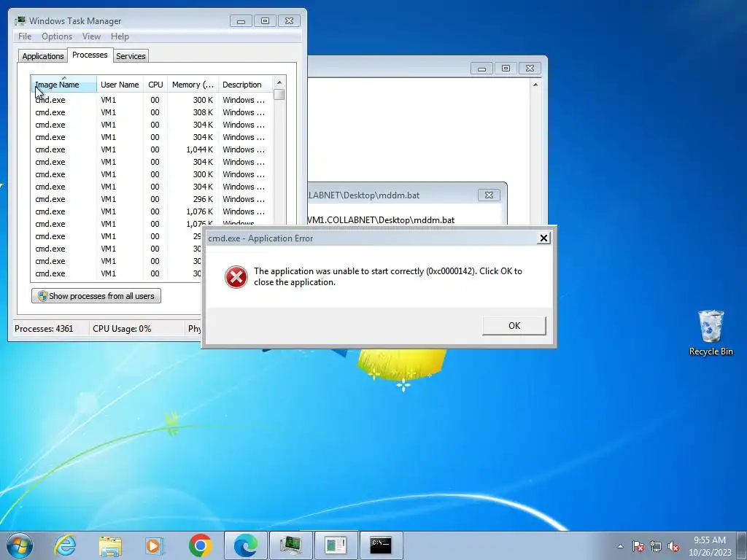Open the Help menu in Task Manager
Screen dimensions: 747x560
point(120,36)
